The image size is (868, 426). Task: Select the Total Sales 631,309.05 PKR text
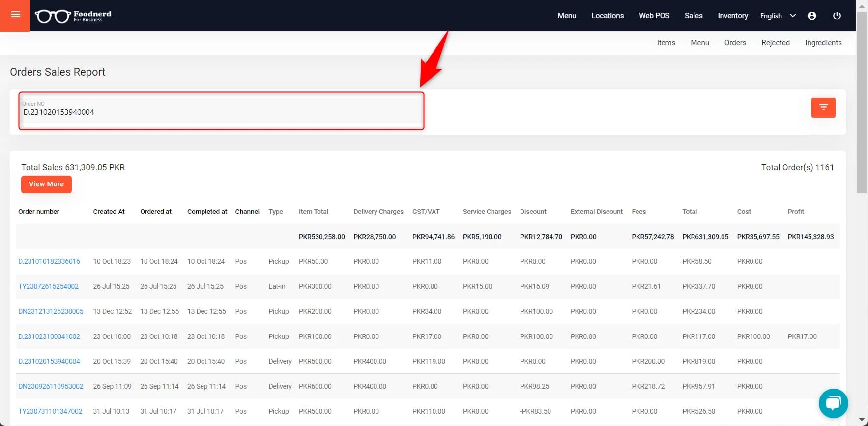[73, 167]
